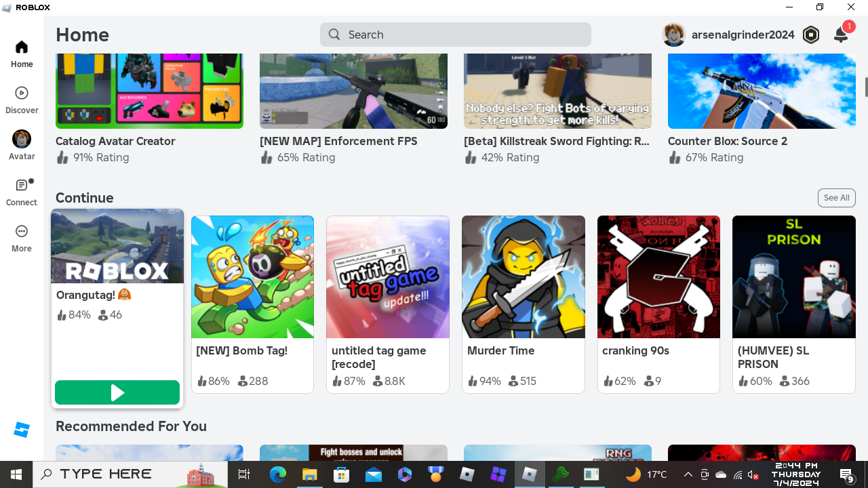Click the 91% Rating text
This screenshot has height=488, width=868.
[x=101, y=157]
